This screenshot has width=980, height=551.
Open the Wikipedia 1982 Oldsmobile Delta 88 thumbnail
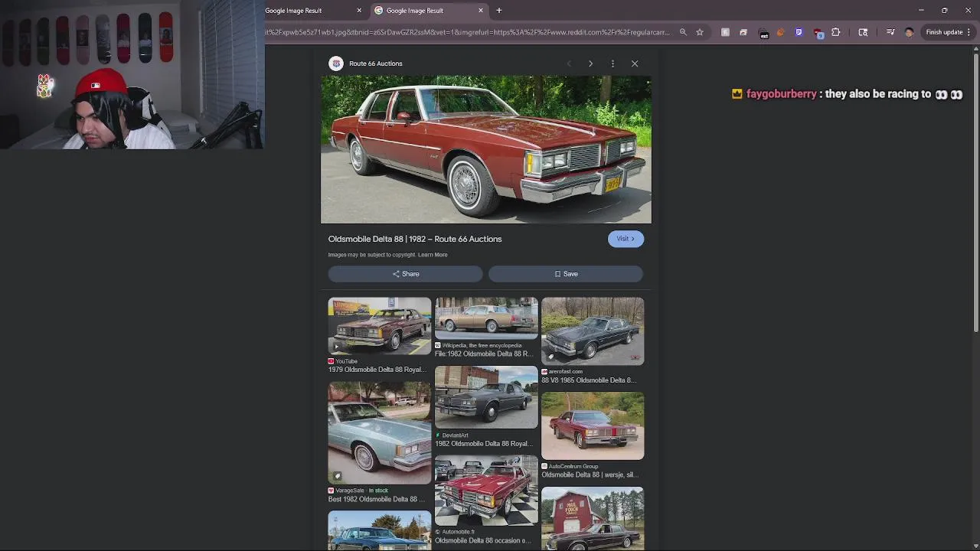(486, 318)
